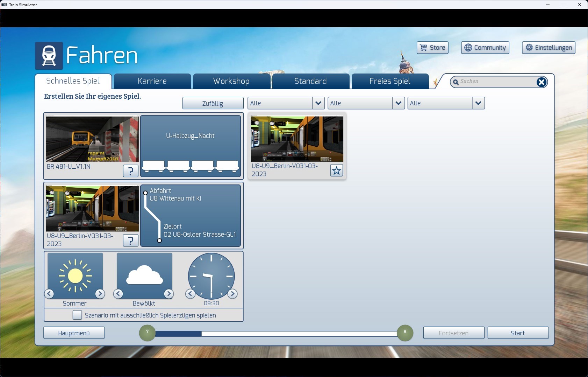This screenshot has width=588, height=377.
Task: Minimize the Train Simulator window
Action: tap(548, 5)
